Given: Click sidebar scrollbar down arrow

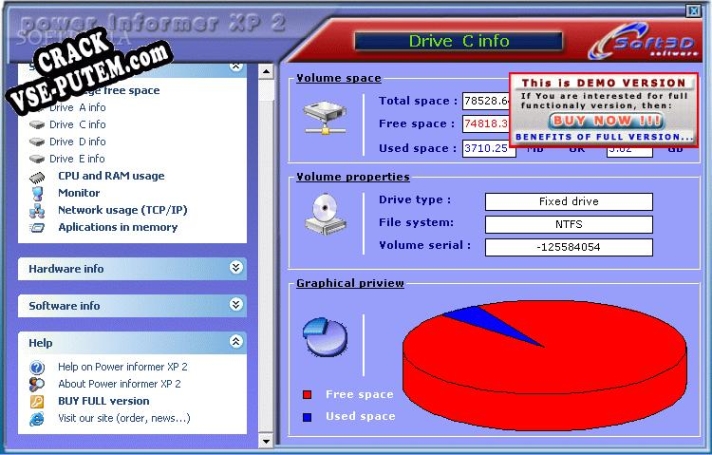Looking at the screenshot, I should [x=266, y=441].
